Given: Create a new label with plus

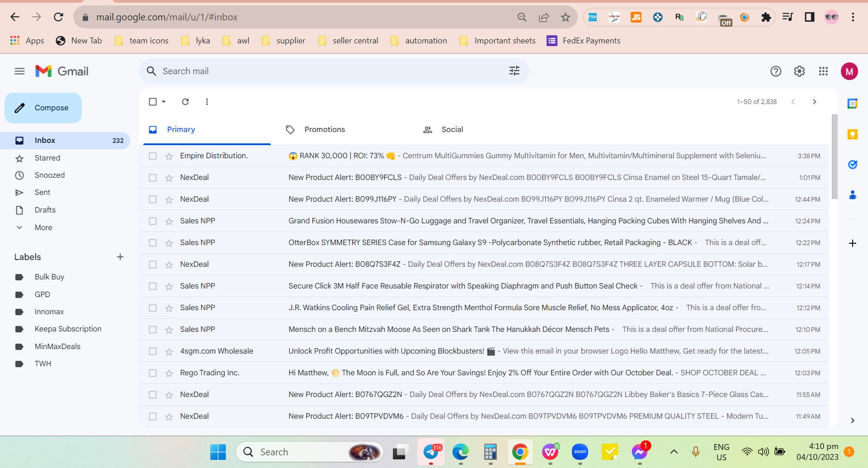Looking at the screenshot, I should (120, 257).
